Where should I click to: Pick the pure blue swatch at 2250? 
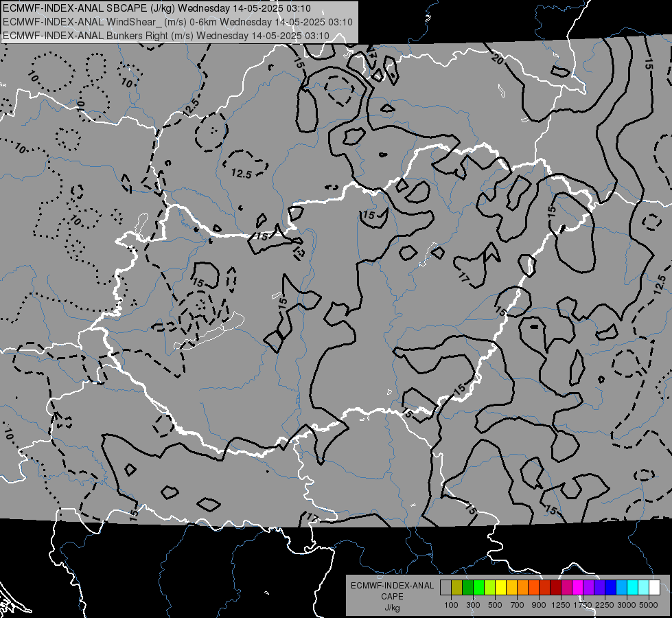click(x=611, y=588)
